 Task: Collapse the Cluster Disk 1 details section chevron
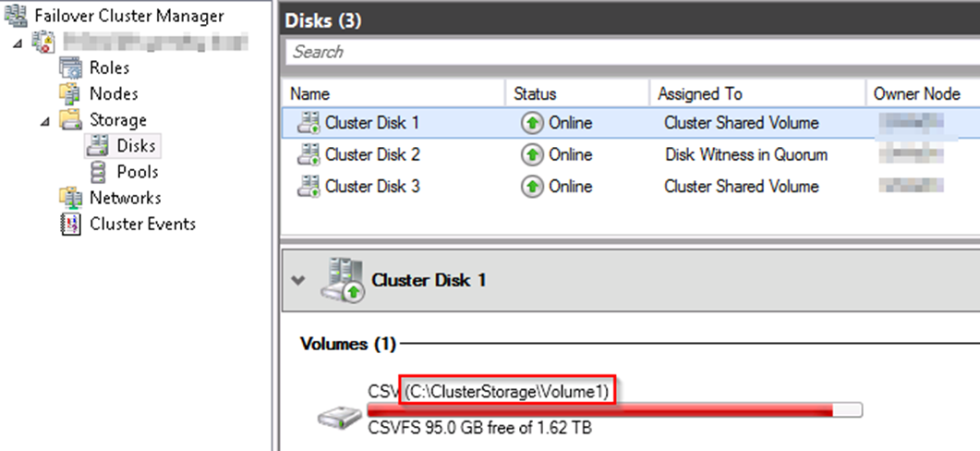(x=298, y=280)
